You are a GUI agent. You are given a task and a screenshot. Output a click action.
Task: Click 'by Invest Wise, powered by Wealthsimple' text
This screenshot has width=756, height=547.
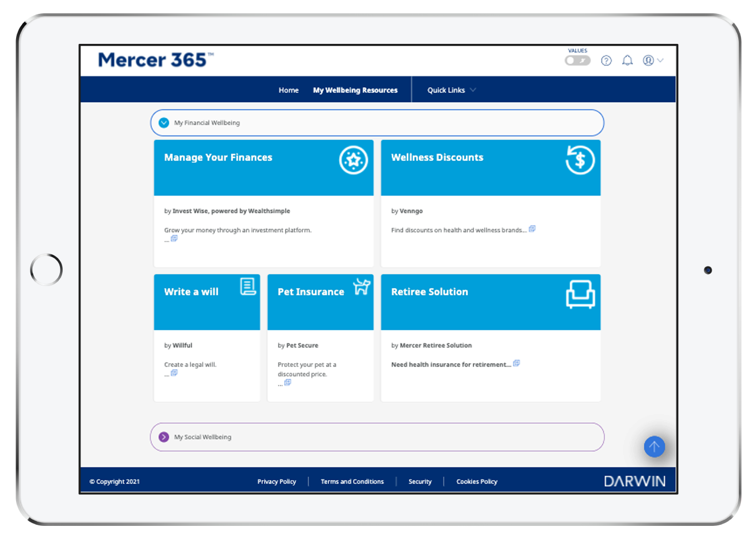(227, 211)
